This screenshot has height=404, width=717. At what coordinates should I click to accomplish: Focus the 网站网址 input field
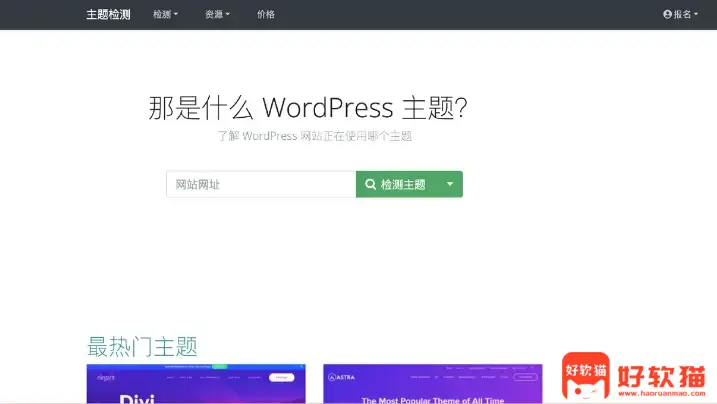[261, 184]
